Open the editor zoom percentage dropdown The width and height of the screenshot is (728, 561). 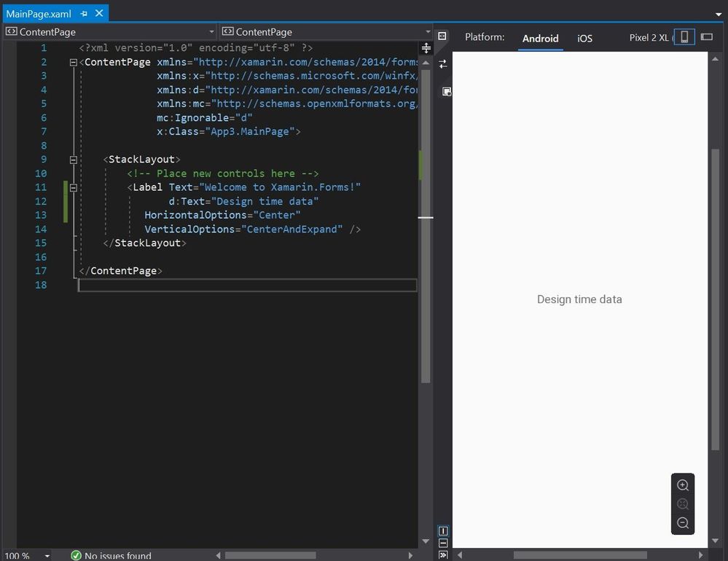[x=47, y=556]
